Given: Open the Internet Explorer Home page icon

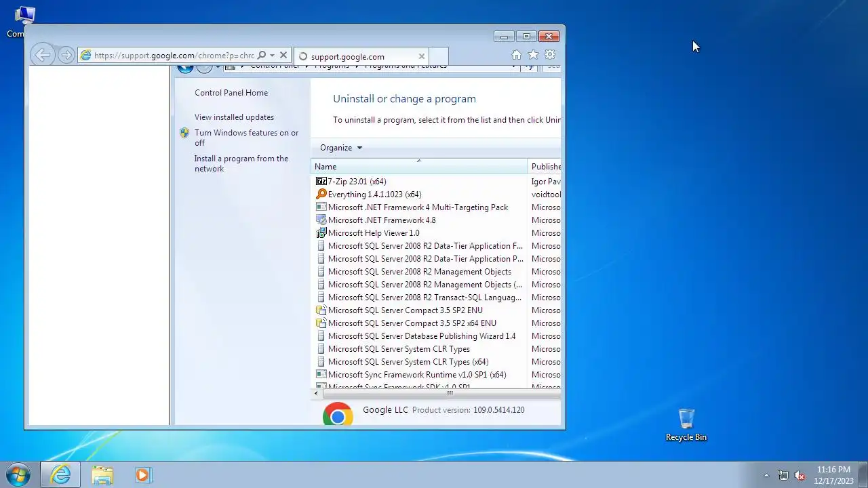Looking at the screenshot, I should click(x=516, y=55).
